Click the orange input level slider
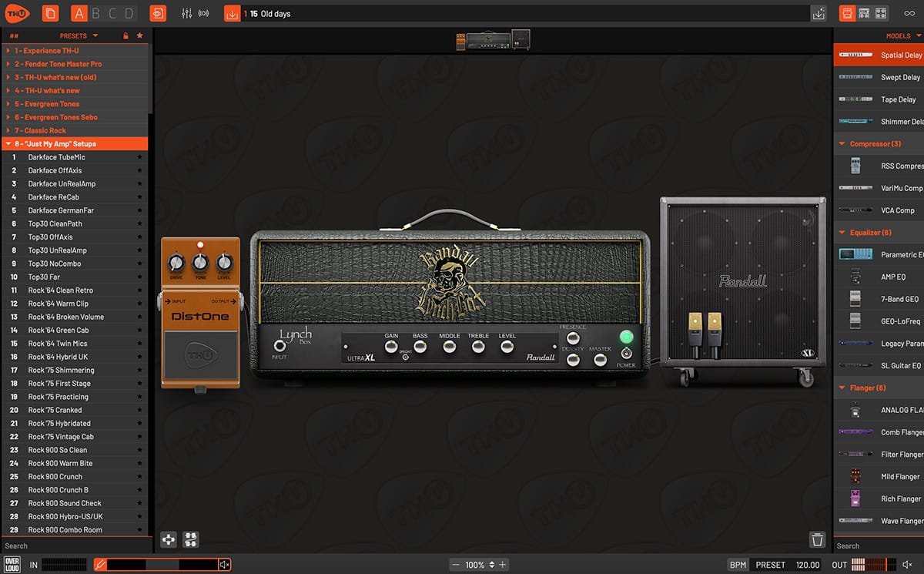Screen dimensions: 924x574 [x=154, y=565]
